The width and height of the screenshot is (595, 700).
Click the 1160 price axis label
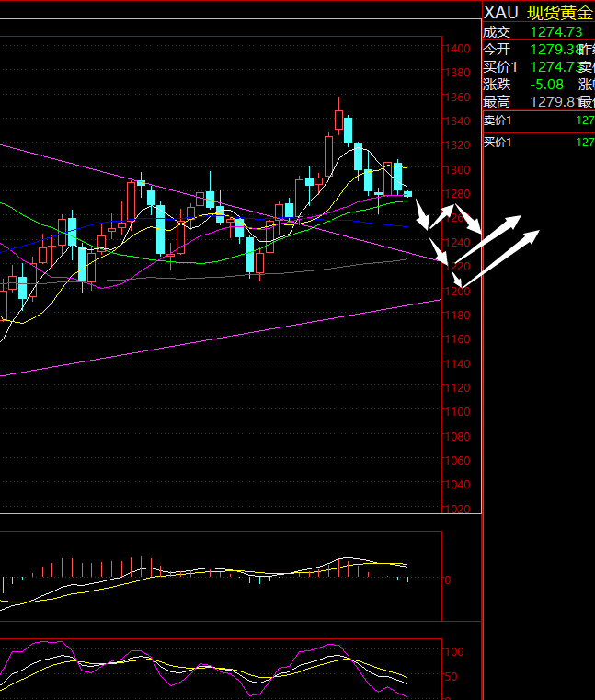[458, 339]
